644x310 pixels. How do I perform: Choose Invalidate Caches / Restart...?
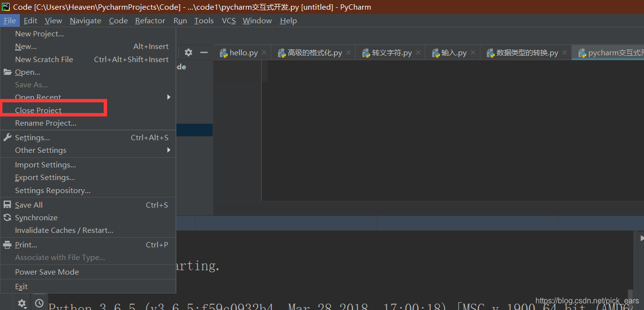pos(88,230)
